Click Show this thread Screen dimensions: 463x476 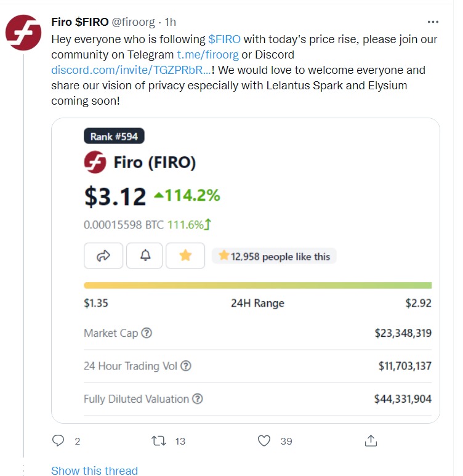point(94,470)
